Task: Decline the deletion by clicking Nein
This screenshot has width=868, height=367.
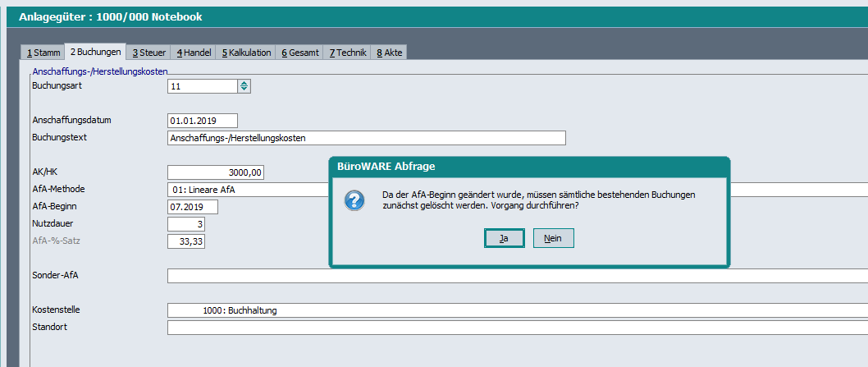Action: [553, 238]
